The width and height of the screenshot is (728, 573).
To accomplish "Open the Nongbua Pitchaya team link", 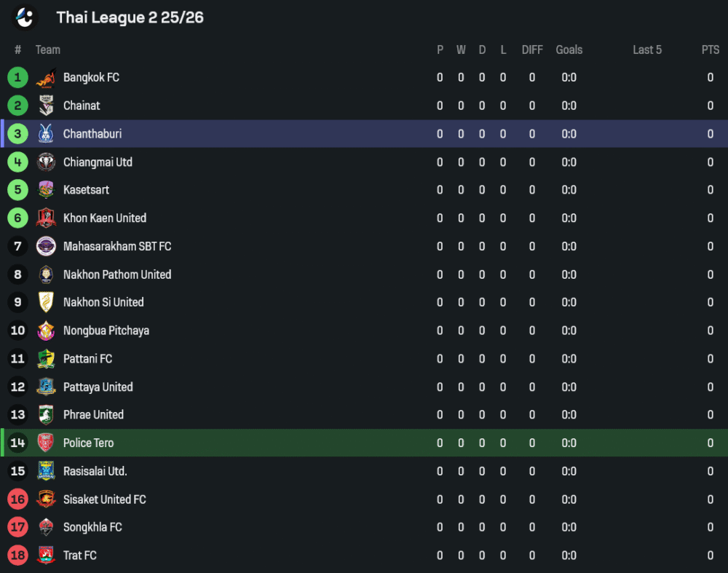I will [x=106, y=331].
